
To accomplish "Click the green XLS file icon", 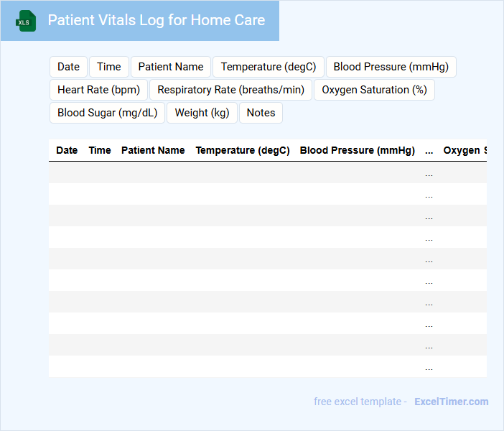I will pyautogui.click(x=27, y=21).
